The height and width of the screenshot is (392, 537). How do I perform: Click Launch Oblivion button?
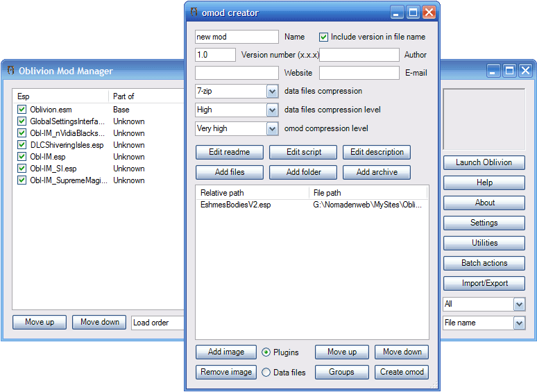484,162
